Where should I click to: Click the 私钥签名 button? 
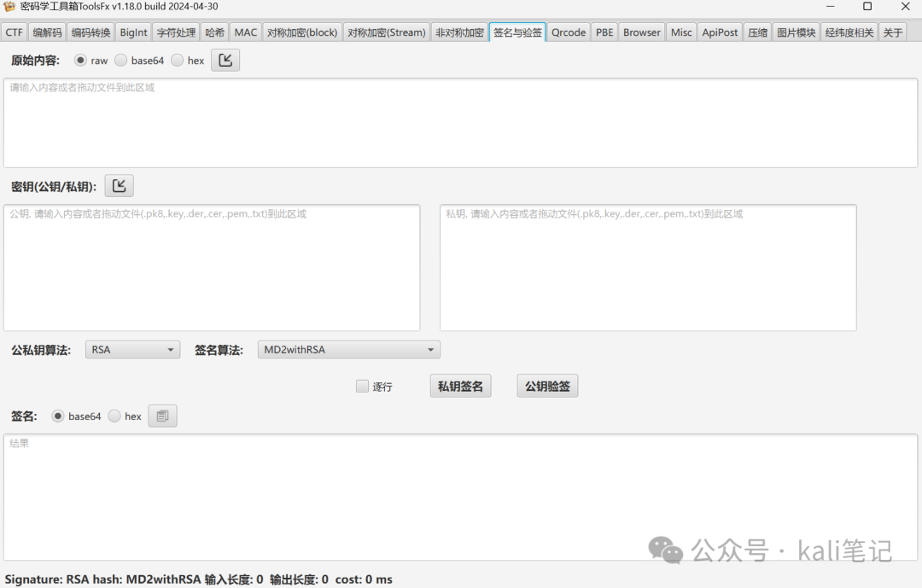pyautogui.click(x=460, y=385)
